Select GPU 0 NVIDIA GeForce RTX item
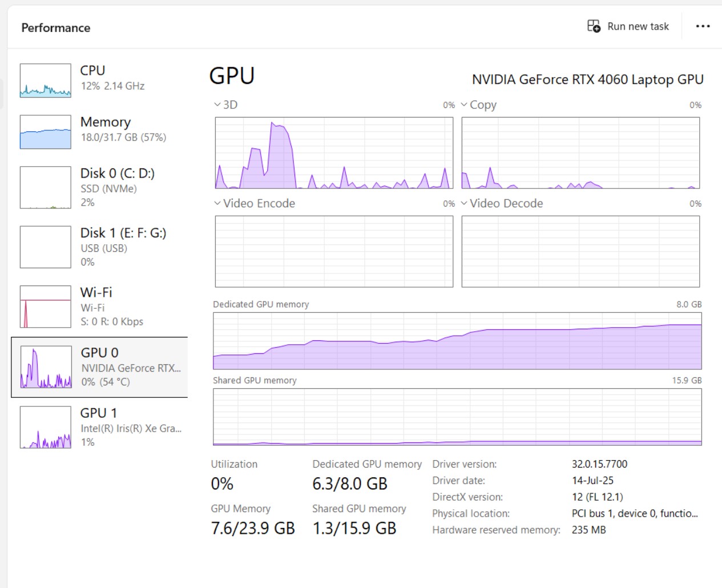This screenshot has height=588, width=722. click(x=99, y=367)
